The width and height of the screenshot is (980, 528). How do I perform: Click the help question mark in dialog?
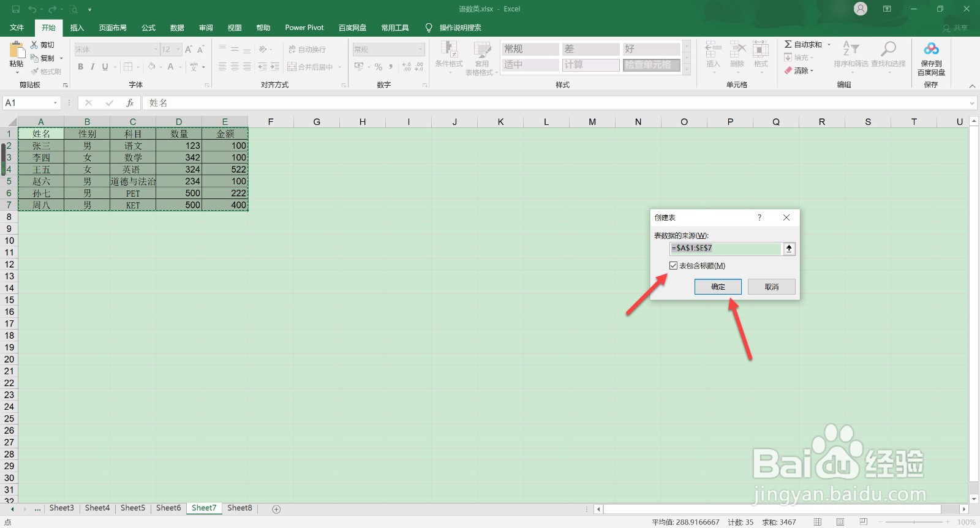(759, 217)
